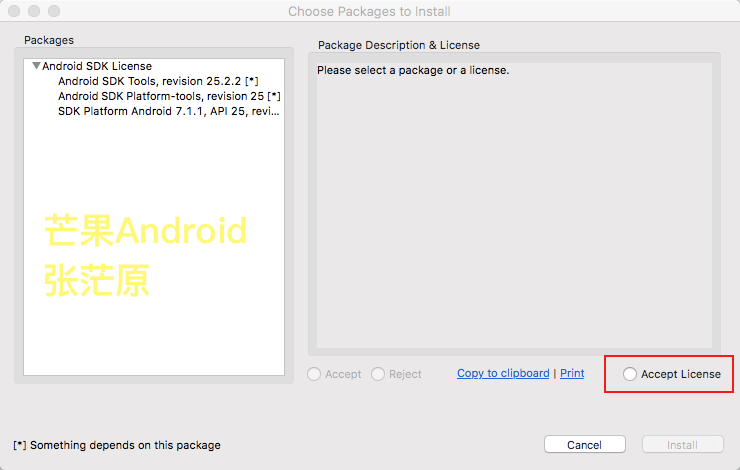Image resolution: width=740 pixels, height=470 pixels.
Task: Click the minimize window button
Action: click(34, 11)
